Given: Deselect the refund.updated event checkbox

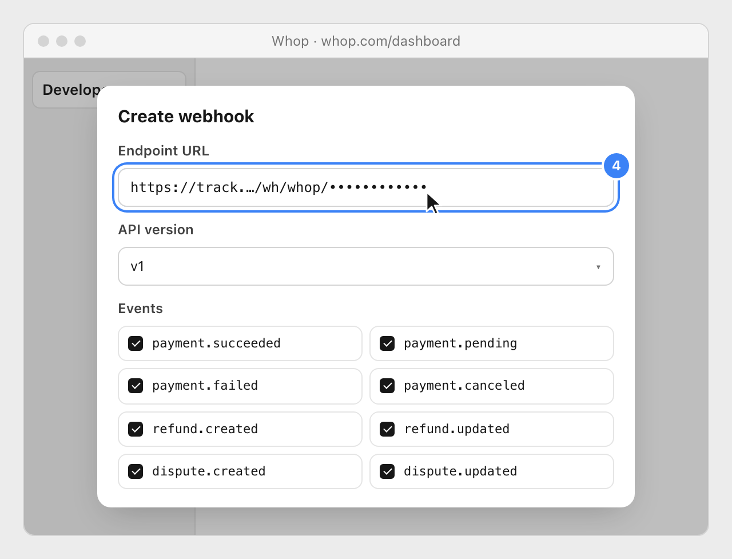Looking at the screenshot, I should [x=387, y=429].
